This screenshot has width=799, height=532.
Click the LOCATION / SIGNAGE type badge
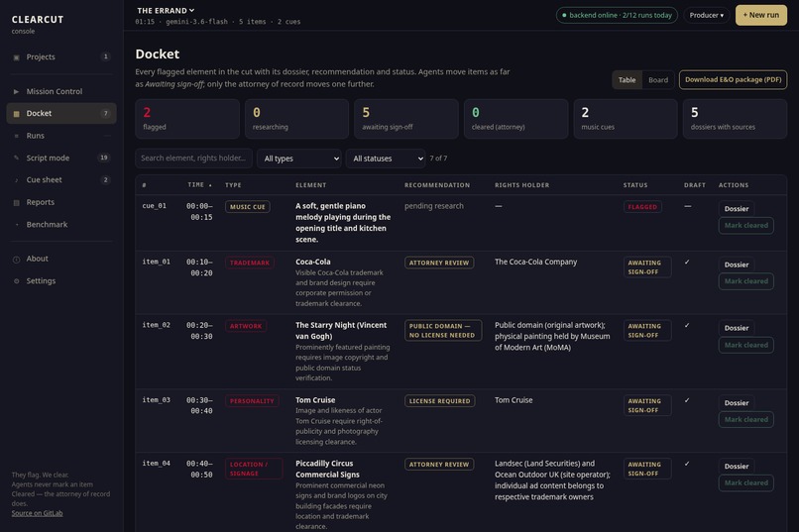click(x=254, y=469)
